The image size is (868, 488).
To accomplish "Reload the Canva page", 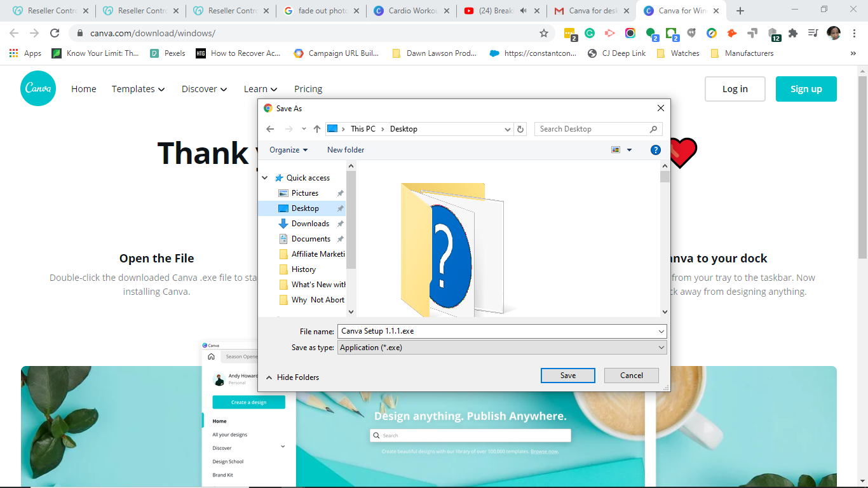I will [x=55, y=33].
